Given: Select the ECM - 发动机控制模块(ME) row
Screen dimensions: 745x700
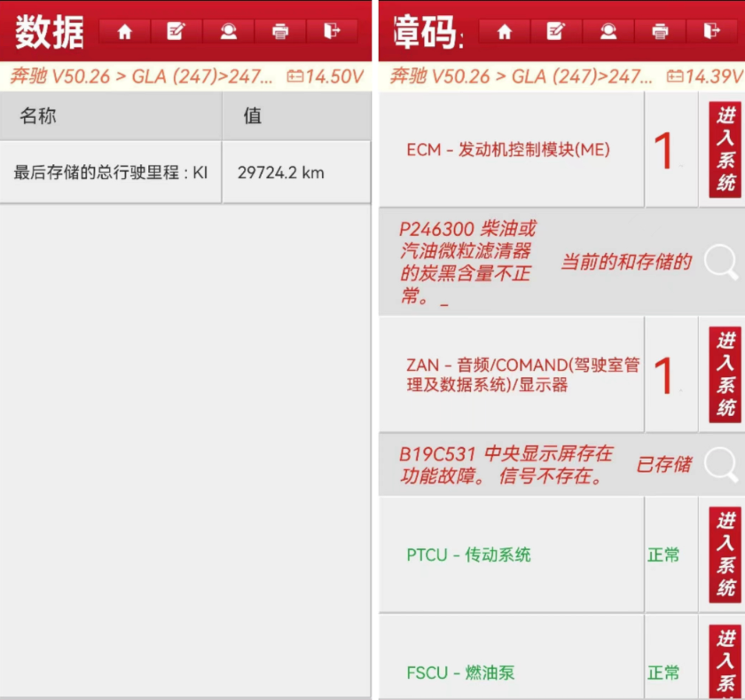Looking at the screenshot, I should (x=508, y=150).
